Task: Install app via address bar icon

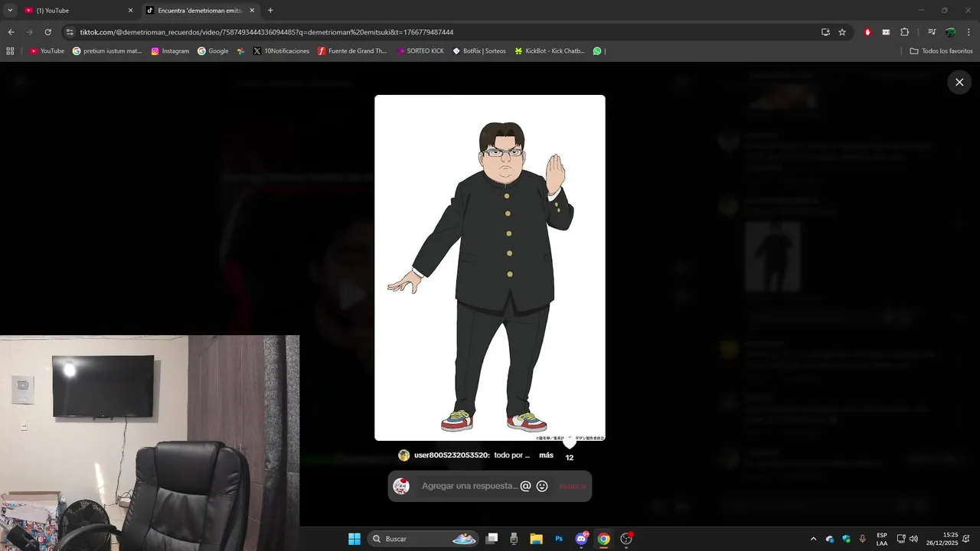Action: pyautogui.click(x=825, y=32)
